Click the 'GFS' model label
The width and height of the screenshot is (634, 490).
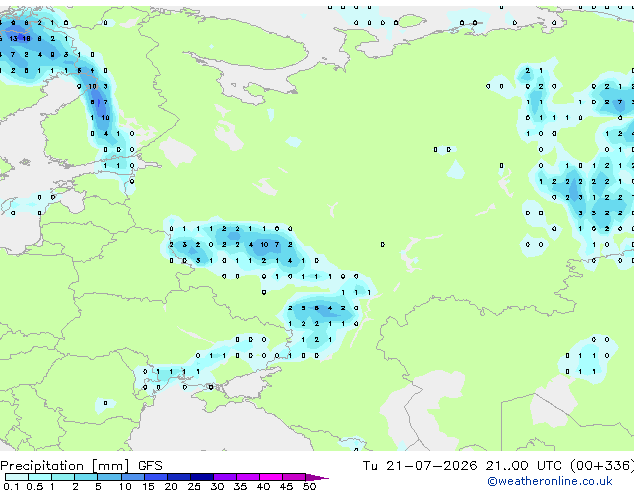(x=150, y=466)
